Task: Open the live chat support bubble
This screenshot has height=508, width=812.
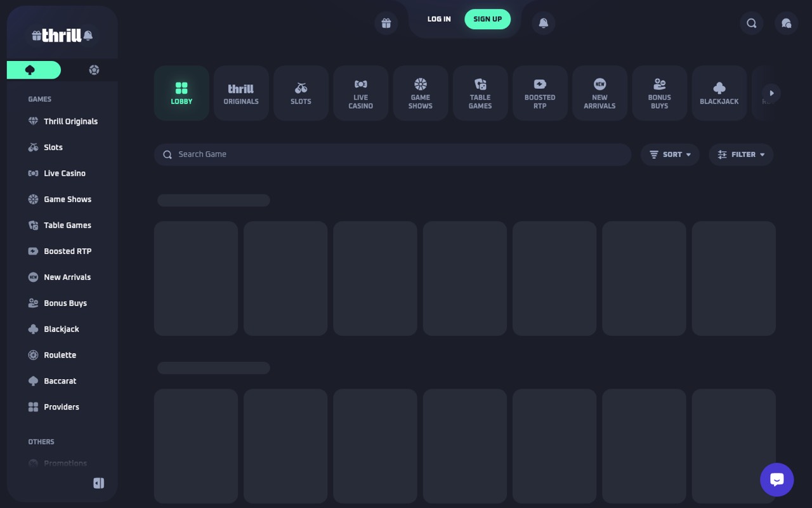Action: click(x=777, y=479)
